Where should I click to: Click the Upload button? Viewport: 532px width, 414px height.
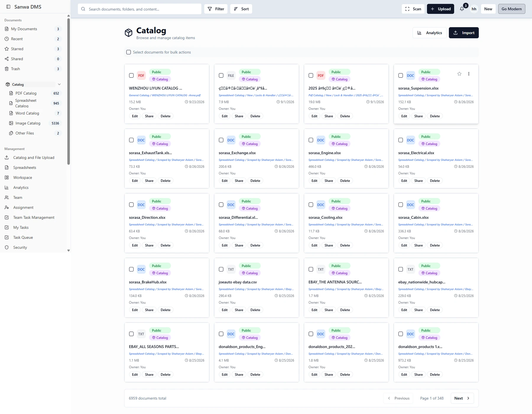click(440, 9)
